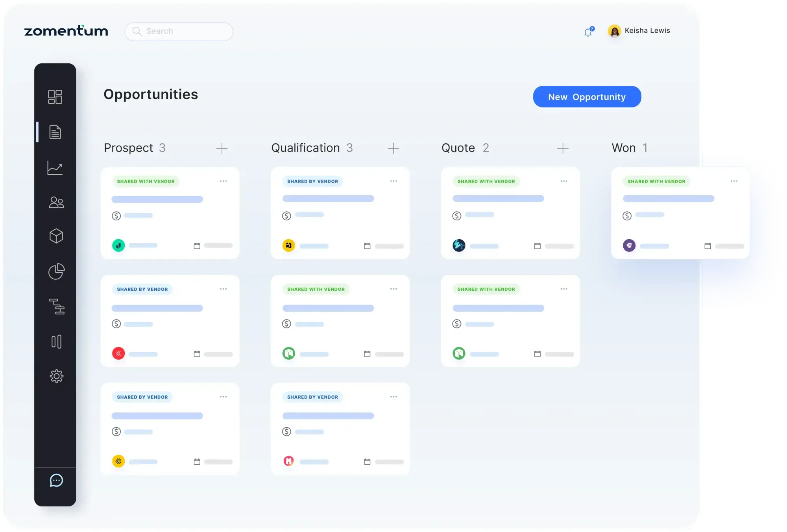Open the line chart analytics icon
Image resolution: width=787 pixels, height=532 pixels.
pos(55,168)
